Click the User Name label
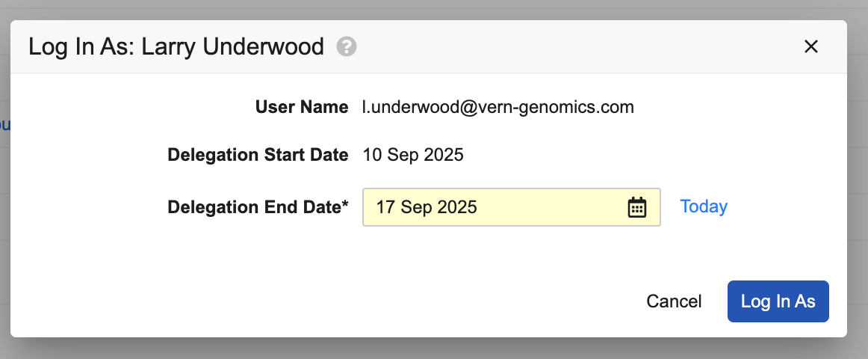Viewport: 868px width, 359px height. pos(302,107)
